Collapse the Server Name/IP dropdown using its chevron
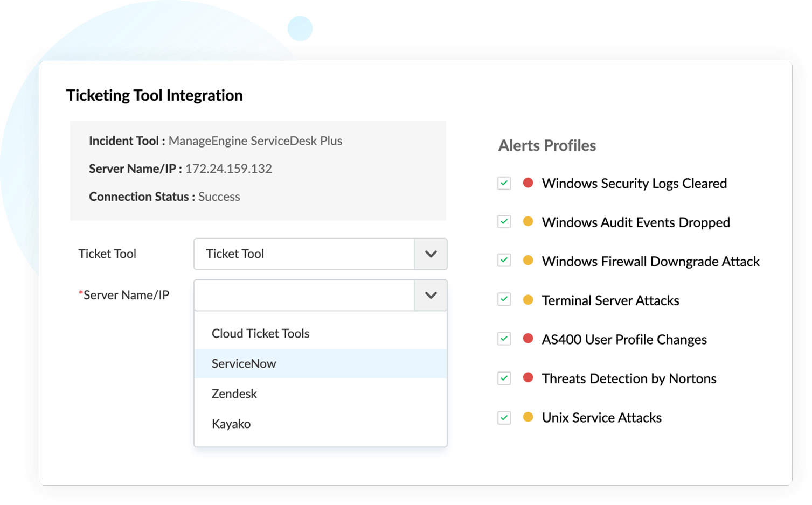The width and height of the screenshot is (812, 505). pyautogui.click(x=431, y=295)
